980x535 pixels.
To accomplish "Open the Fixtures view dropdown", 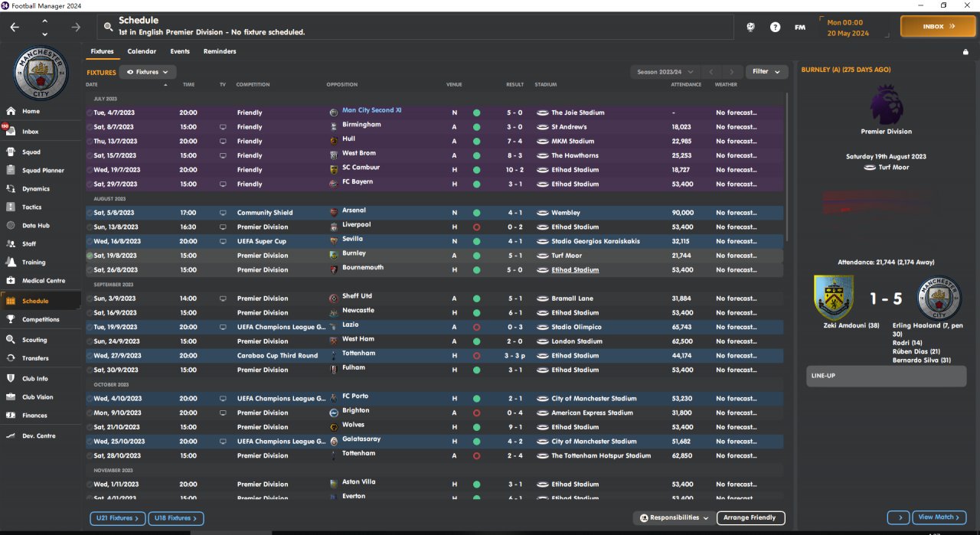I will tap(148, 72).
